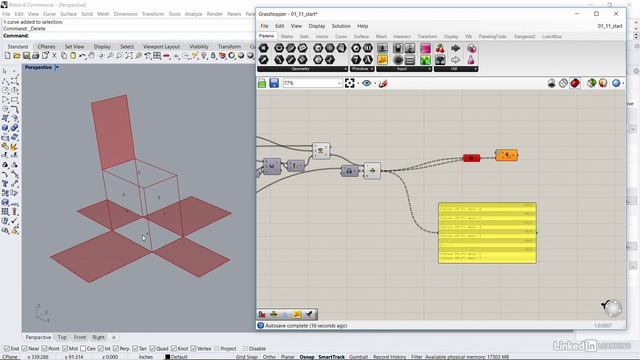Toggle SmartTrack in the status bar
The height and width of the screenshot is (360, 640).
click(331, 357)
